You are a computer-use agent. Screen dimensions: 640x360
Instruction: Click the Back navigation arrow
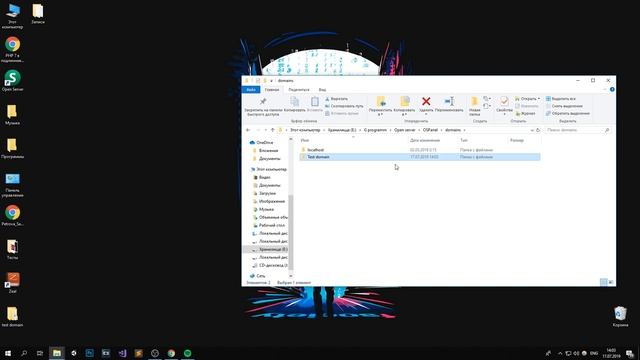pos(248,130)
